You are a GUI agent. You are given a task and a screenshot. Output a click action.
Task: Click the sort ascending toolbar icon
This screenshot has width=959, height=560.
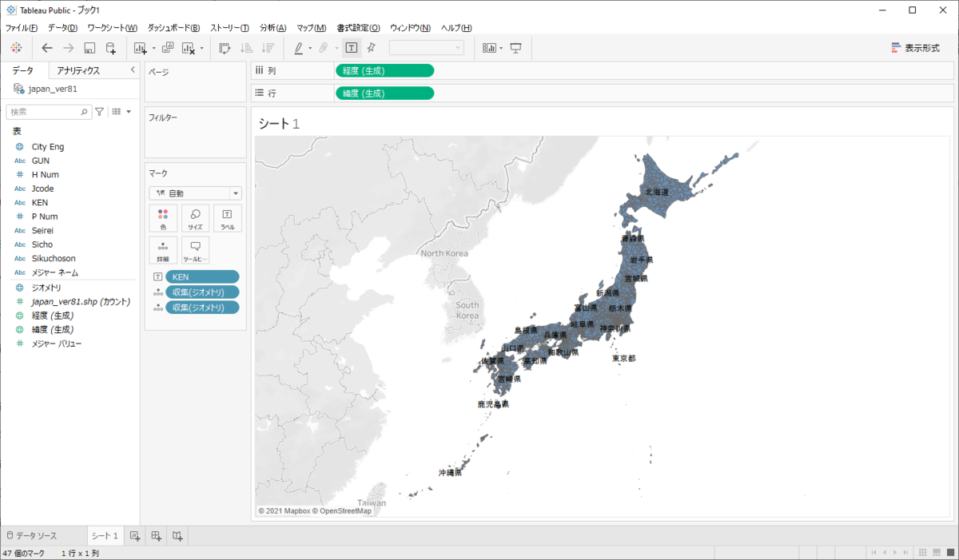(246, 48)
